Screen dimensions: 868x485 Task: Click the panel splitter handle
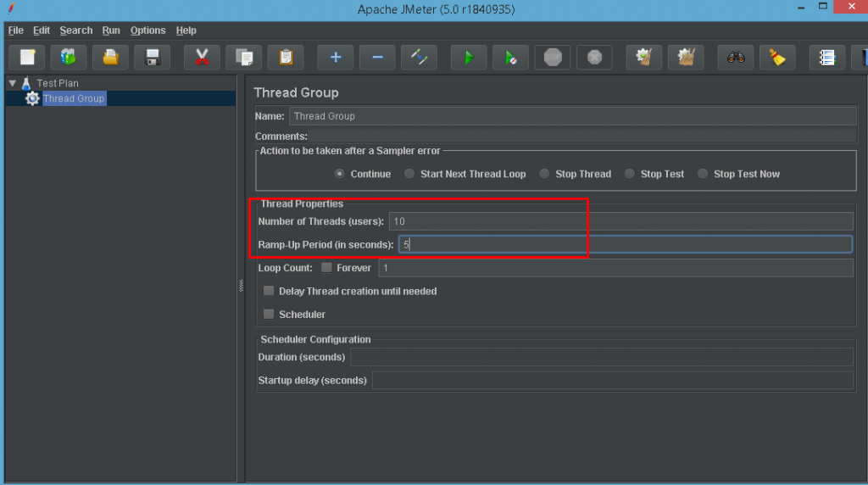[241, 286]
